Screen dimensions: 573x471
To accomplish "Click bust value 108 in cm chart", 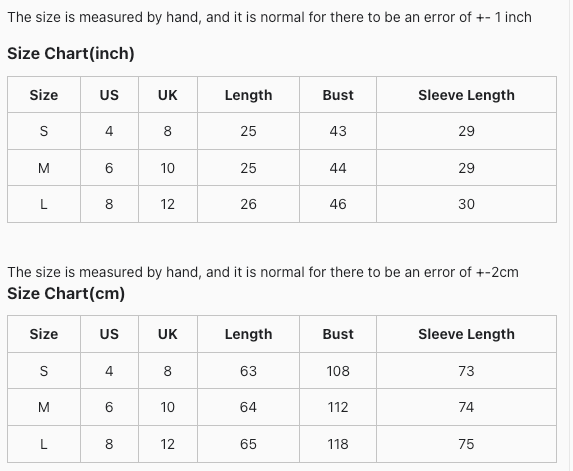I will click(338, 371).
